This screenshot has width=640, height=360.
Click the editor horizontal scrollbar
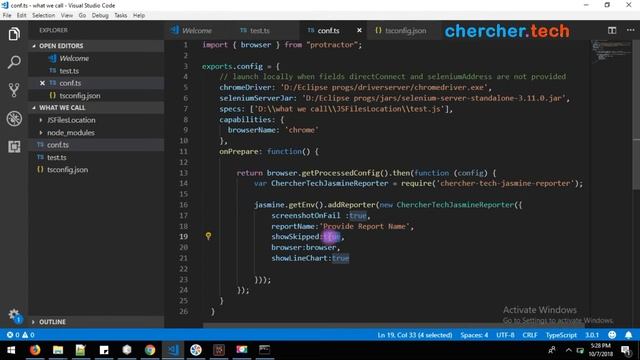394,326
